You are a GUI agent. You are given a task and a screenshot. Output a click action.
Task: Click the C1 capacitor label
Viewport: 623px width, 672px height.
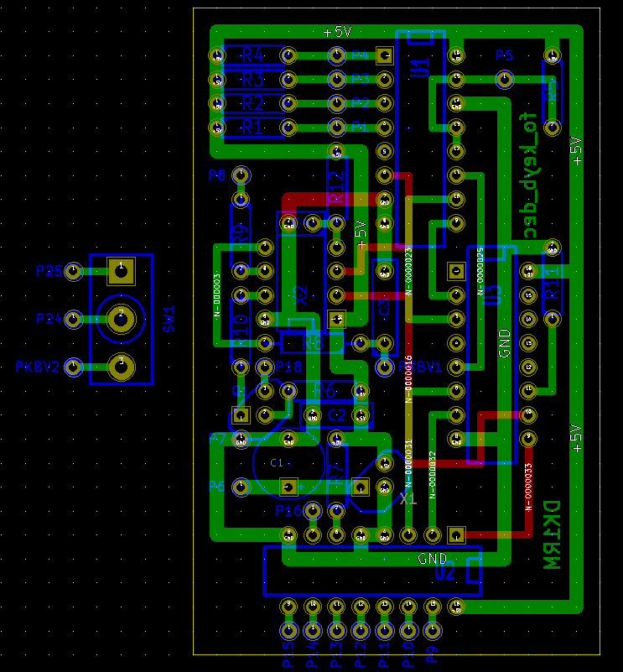click(276, 462)
